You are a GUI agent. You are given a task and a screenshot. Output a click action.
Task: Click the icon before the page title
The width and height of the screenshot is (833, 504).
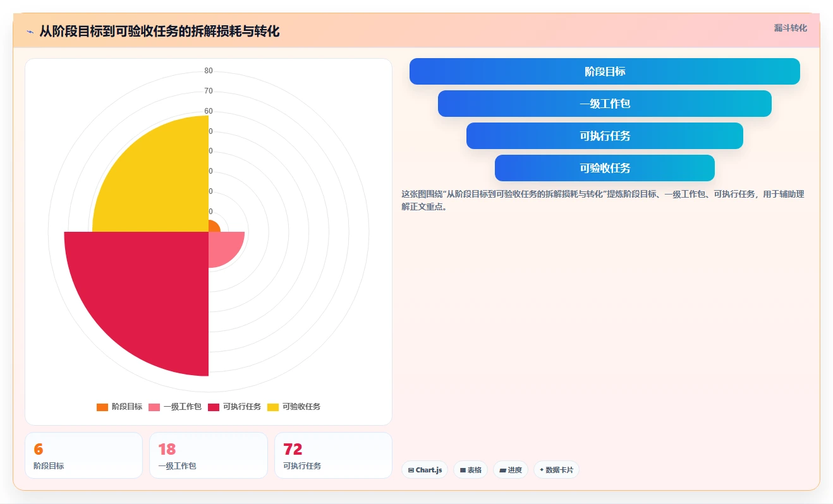coord(30,32)
